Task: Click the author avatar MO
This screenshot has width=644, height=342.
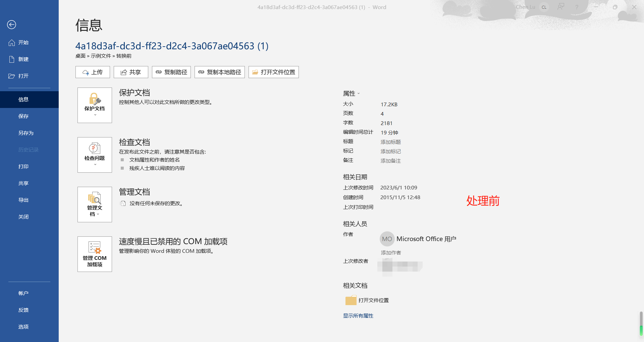Action: 387,239
